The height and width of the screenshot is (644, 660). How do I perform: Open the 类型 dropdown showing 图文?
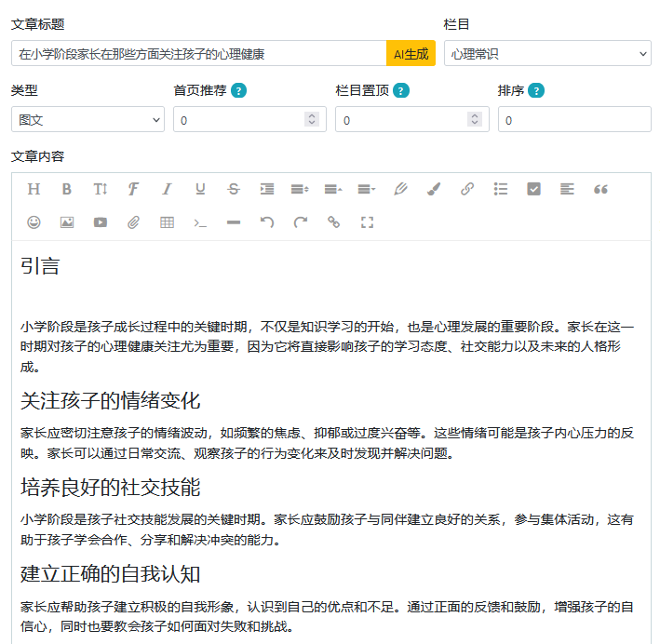click(88, 119)
